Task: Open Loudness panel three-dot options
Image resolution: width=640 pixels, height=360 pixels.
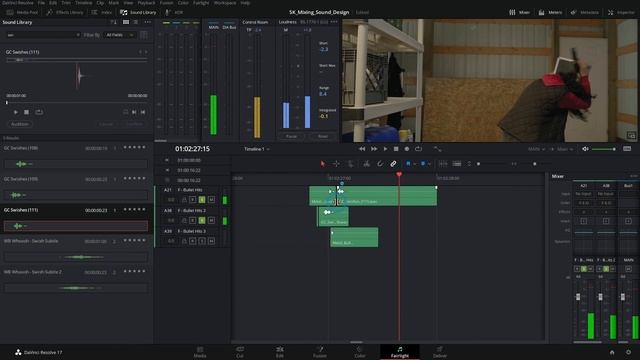Action: pyautogui.click(x=334, y=22)
